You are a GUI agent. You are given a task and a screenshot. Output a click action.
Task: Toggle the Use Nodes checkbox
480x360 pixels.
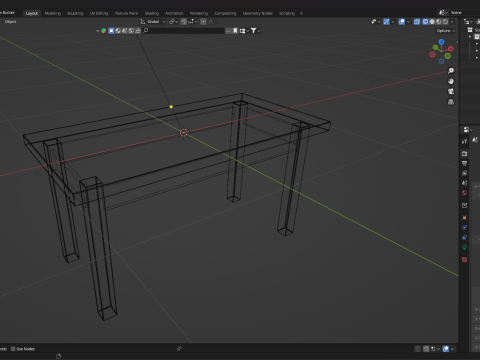[13, 349]
